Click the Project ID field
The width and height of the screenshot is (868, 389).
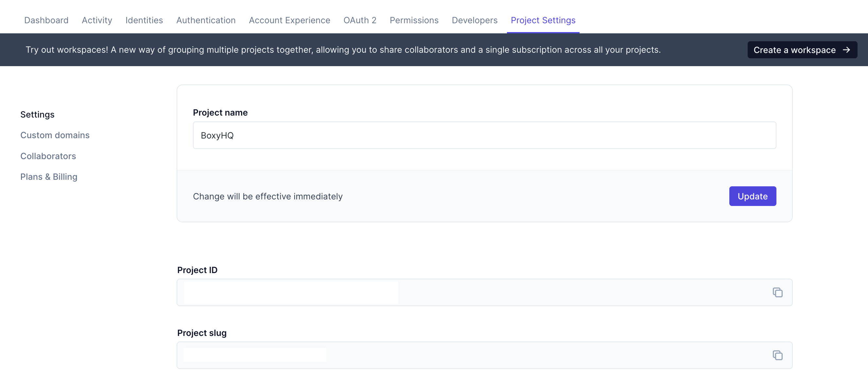click(573, 292)
